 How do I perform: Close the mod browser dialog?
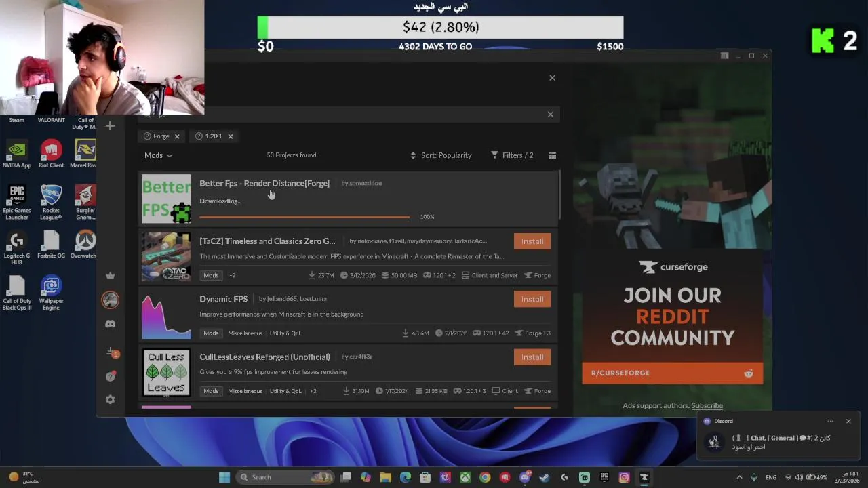point(552,78)
